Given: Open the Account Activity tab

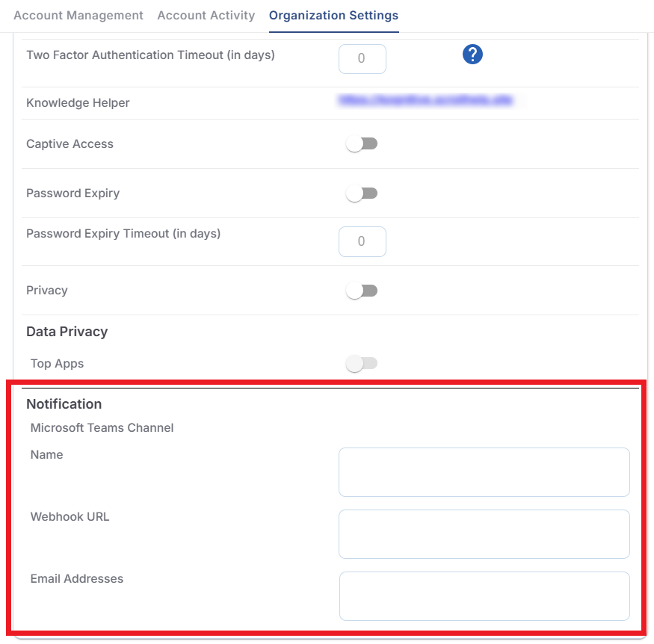Looking at the screenshot, I should 206,15.
